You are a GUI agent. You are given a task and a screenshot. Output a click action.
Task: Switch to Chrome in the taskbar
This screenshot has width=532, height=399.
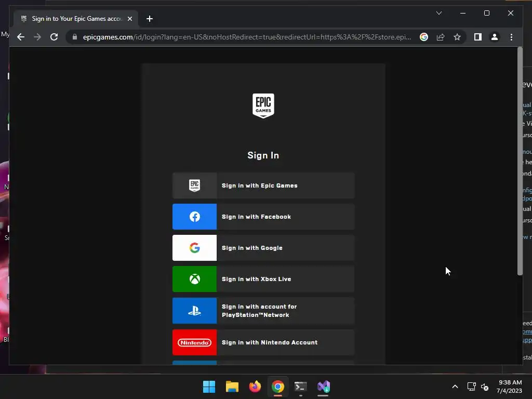tap(278, 387)
